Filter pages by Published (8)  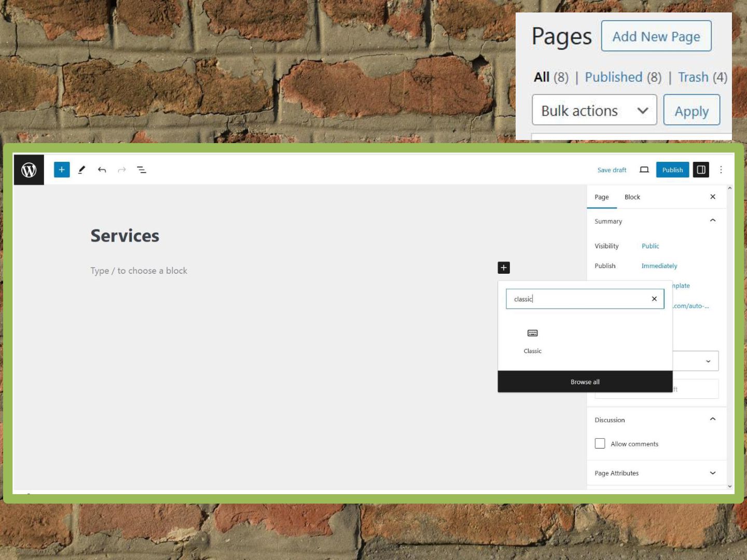(x=623, y=77)
